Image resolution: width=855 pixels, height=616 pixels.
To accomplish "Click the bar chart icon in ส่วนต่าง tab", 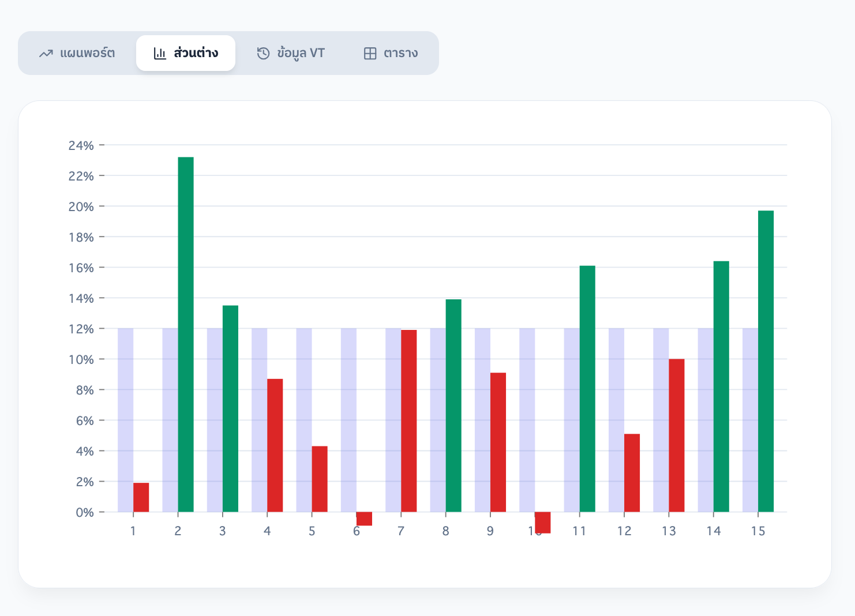I will click(160, 54).
